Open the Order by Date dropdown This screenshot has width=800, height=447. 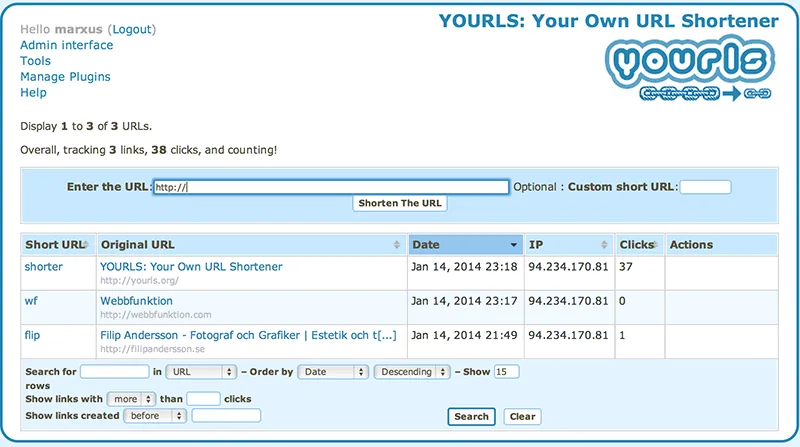coord(333,372)
